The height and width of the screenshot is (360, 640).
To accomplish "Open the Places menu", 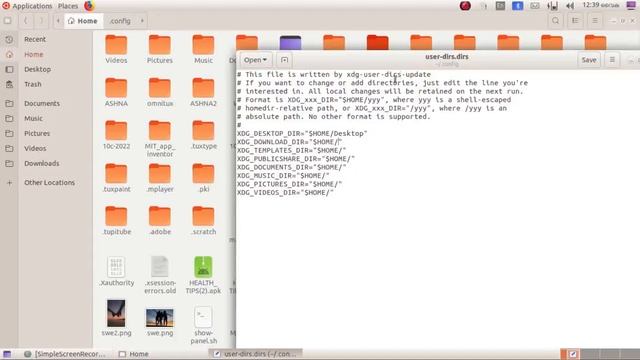I will coord(68,6).
